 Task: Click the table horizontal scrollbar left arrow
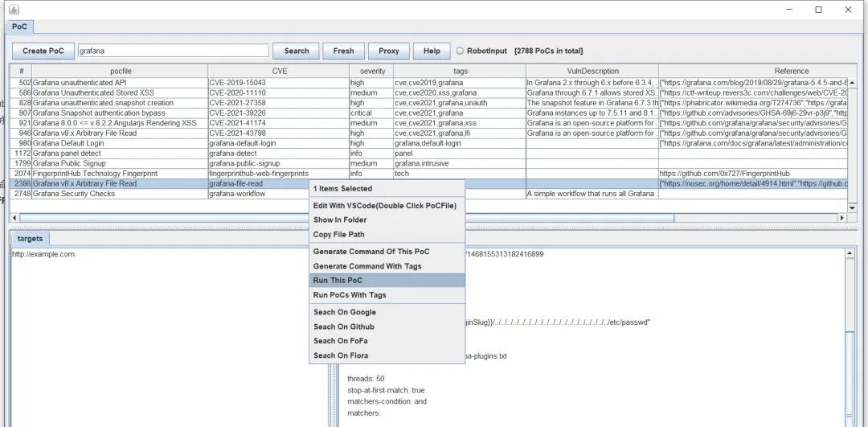point(14,218)
